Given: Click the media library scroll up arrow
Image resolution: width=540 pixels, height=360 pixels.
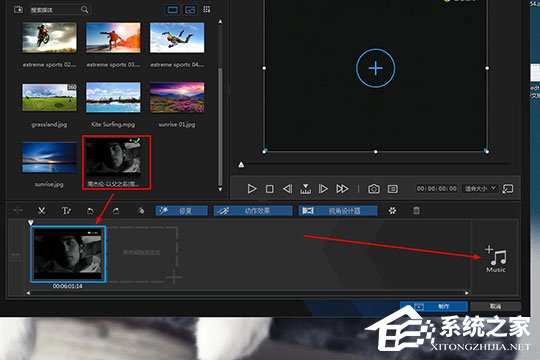Looking at the screenshot, I should 220,22.
